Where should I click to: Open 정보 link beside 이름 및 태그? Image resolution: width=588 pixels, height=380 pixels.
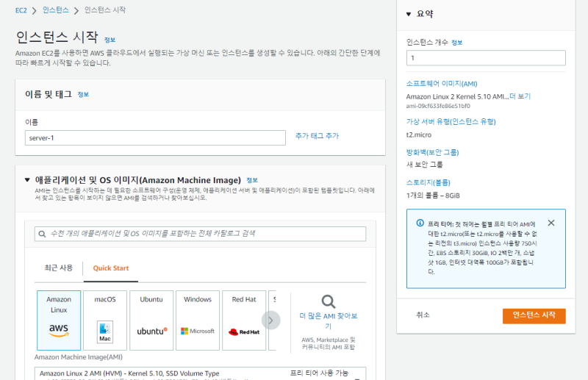(83, 95)
